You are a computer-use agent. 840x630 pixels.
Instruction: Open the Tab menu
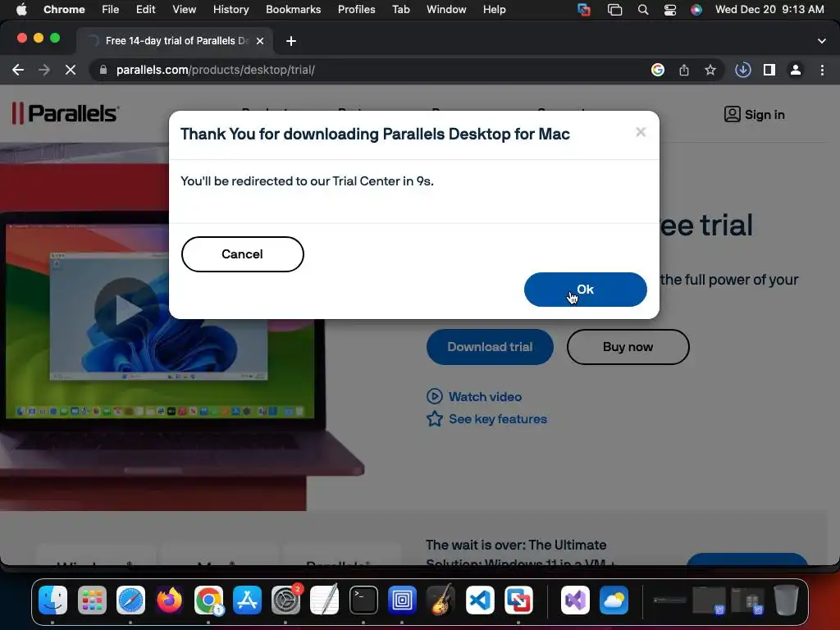400,10
